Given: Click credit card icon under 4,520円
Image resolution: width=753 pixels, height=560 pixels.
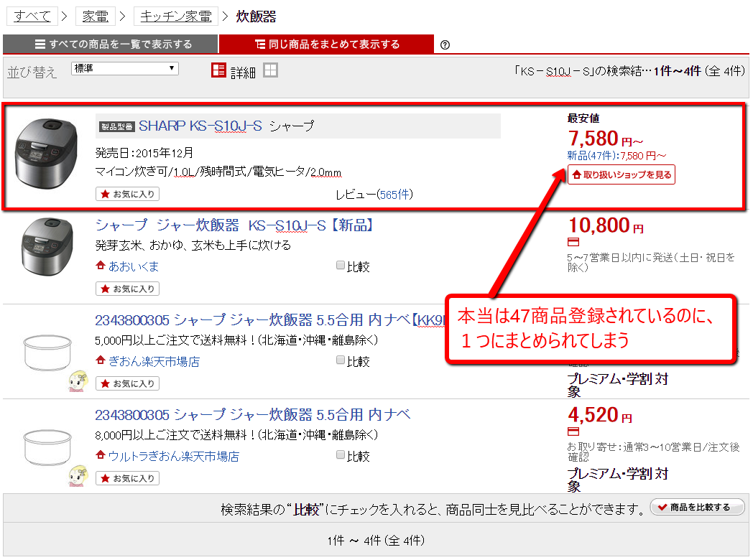Looking at the screenshot, I should point(573,431).
